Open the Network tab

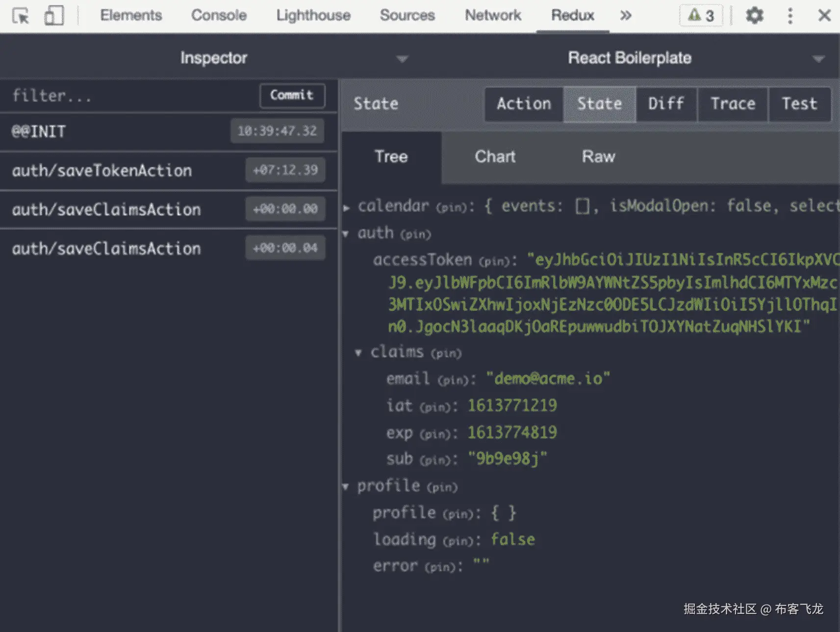point(493,16)
